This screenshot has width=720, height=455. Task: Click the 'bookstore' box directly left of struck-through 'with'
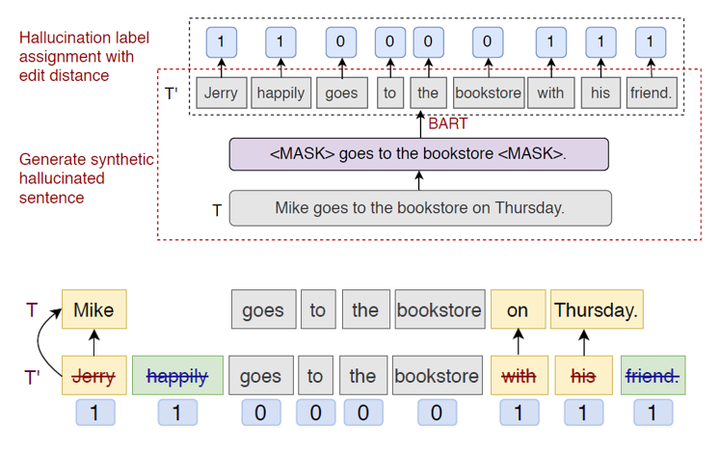click(437, 375)
